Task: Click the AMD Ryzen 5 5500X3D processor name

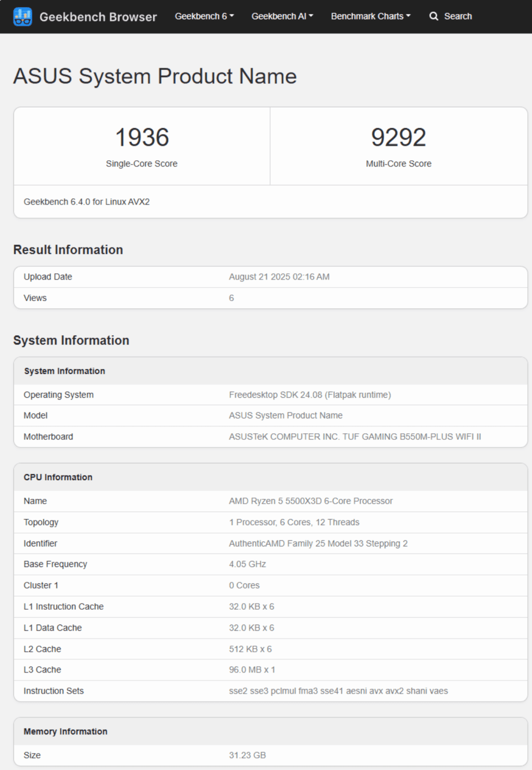Action: (x=310, y=501)
